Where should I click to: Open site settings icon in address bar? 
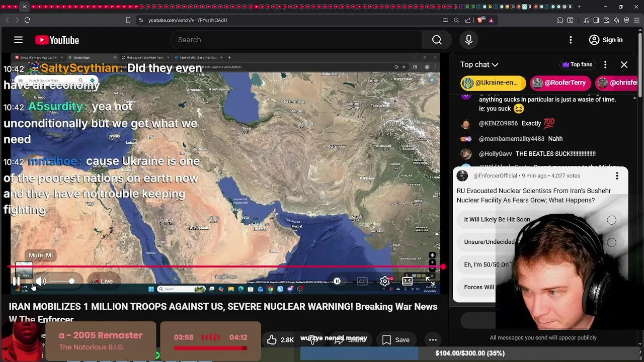[141, 20]
